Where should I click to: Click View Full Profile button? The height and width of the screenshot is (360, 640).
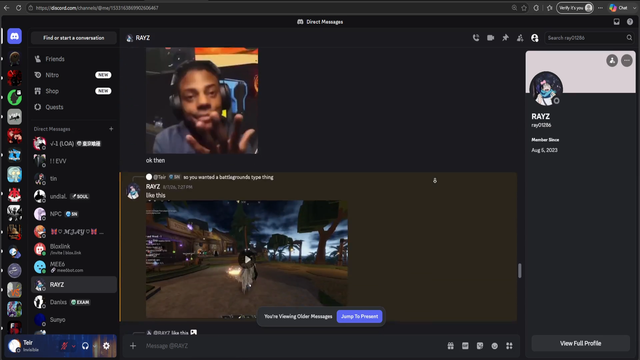pos(580,344)
